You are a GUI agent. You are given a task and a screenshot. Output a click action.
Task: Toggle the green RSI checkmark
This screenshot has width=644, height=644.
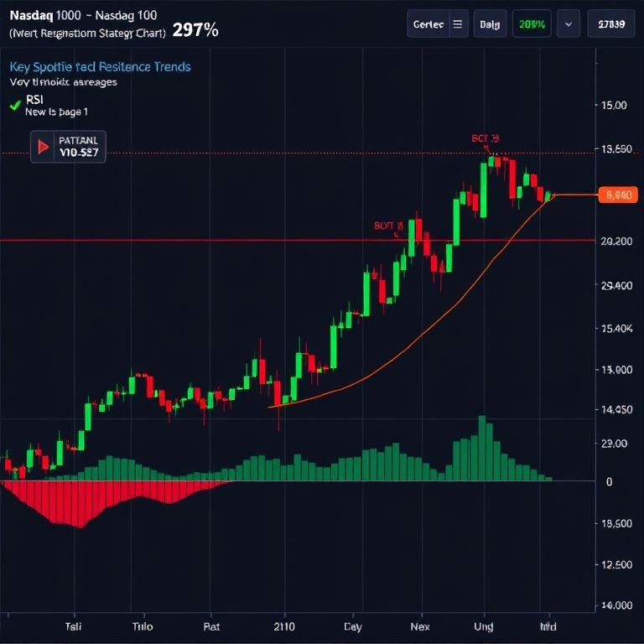(14, 105)
